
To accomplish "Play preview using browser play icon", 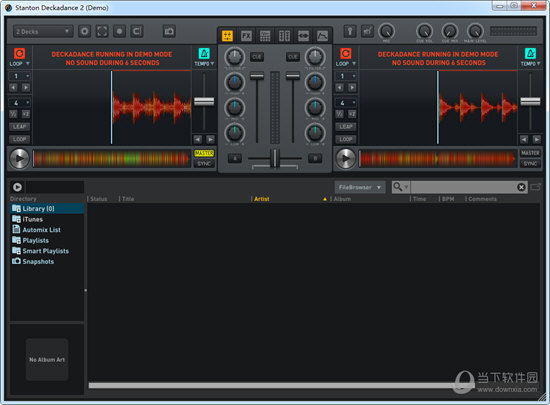I will click(17, 187).
